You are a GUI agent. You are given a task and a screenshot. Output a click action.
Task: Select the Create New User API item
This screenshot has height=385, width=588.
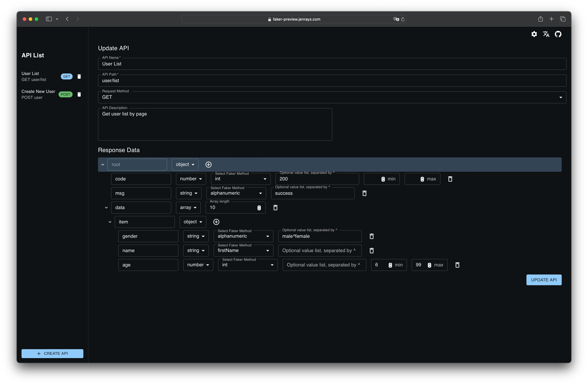(x=38, y=94)
